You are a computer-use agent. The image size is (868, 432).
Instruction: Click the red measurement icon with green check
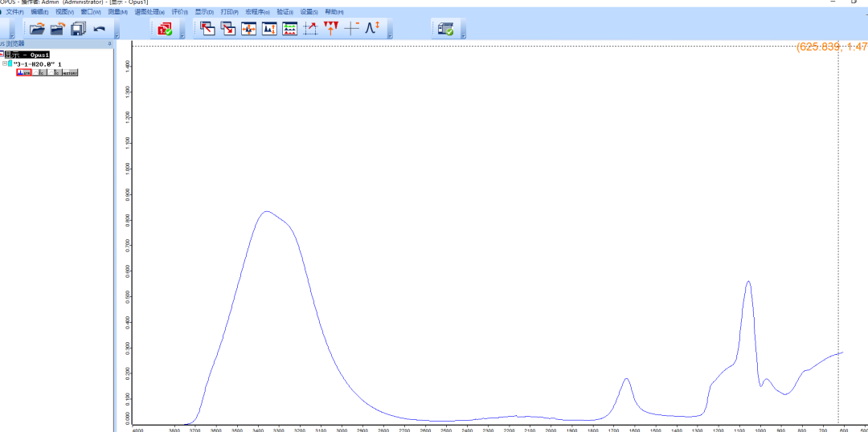(165, 29)
